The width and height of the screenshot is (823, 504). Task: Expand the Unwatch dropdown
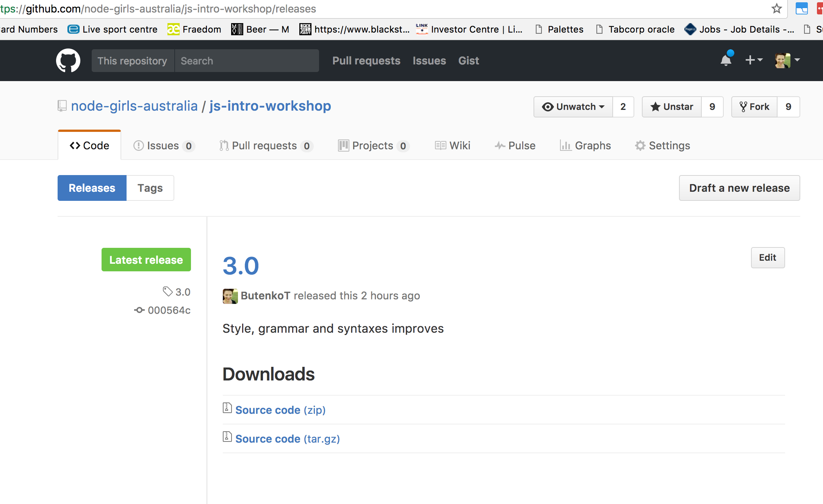click(x=573, y=107)
